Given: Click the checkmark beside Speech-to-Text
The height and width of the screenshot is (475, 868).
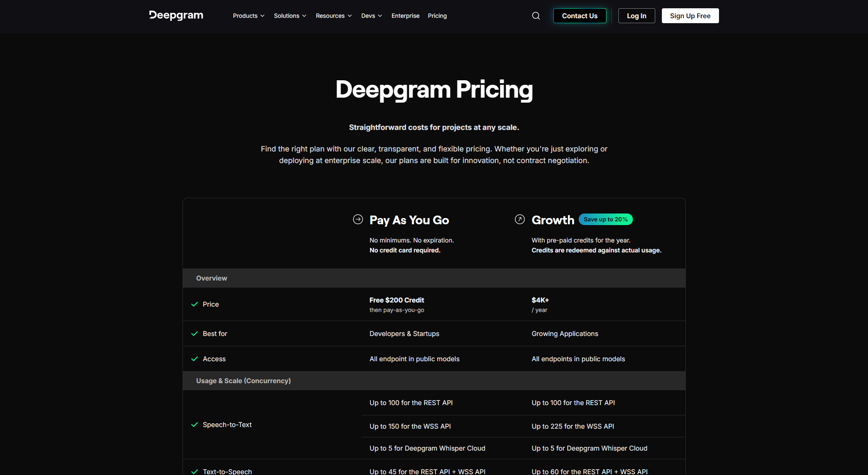Looking at the screenshot, I should tap(194, 425).
